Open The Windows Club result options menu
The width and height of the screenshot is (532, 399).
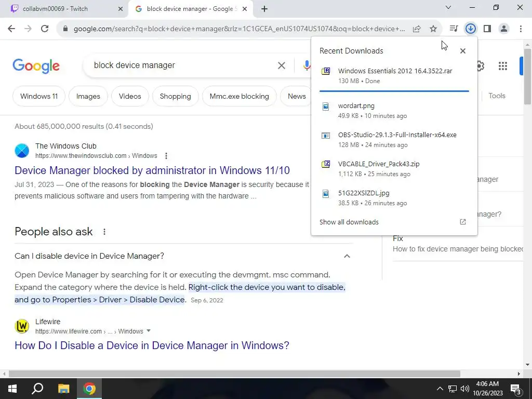166,156
